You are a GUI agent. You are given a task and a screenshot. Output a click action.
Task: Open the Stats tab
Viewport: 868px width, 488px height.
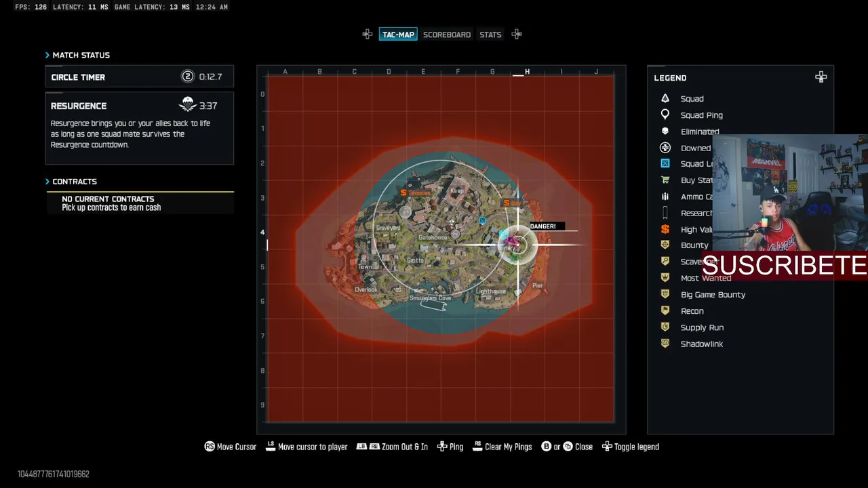tap(490, 35)
